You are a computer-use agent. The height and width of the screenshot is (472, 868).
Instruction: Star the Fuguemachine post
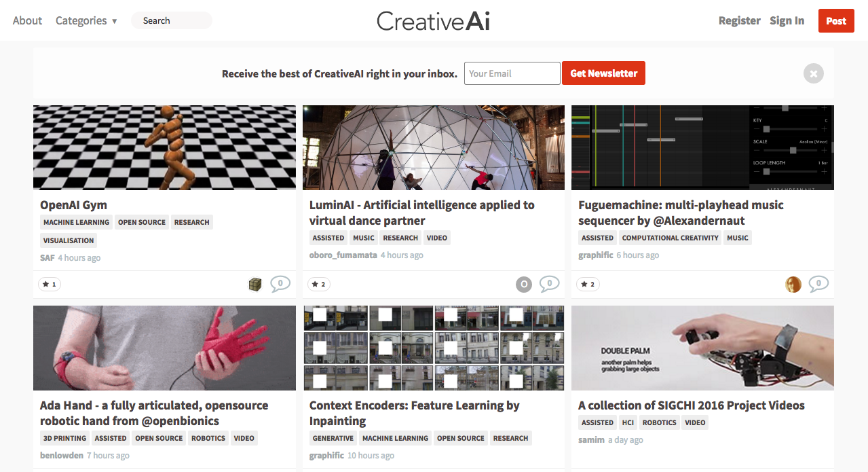point(588,284)
